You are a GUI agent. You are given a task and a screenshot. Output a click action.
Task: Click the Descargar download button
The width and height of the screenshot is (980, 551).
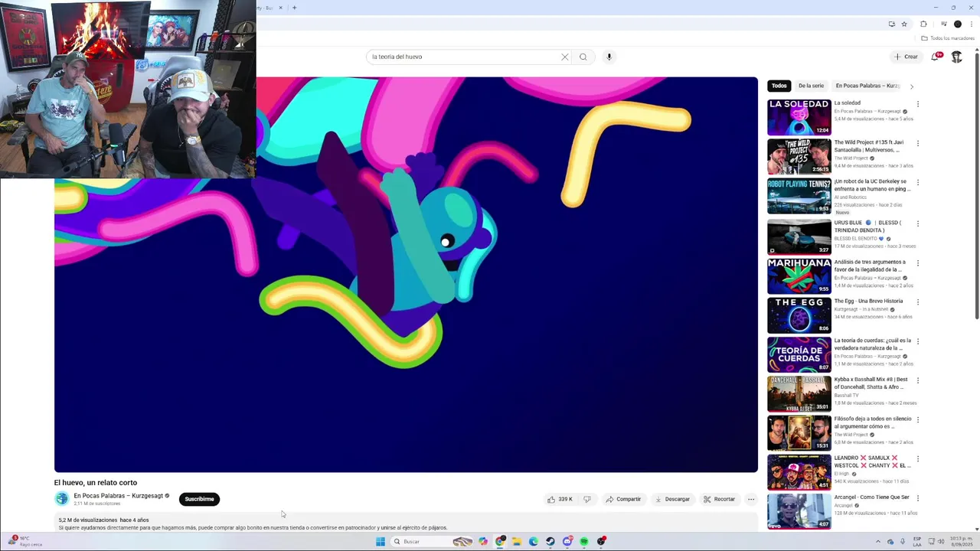672,499
